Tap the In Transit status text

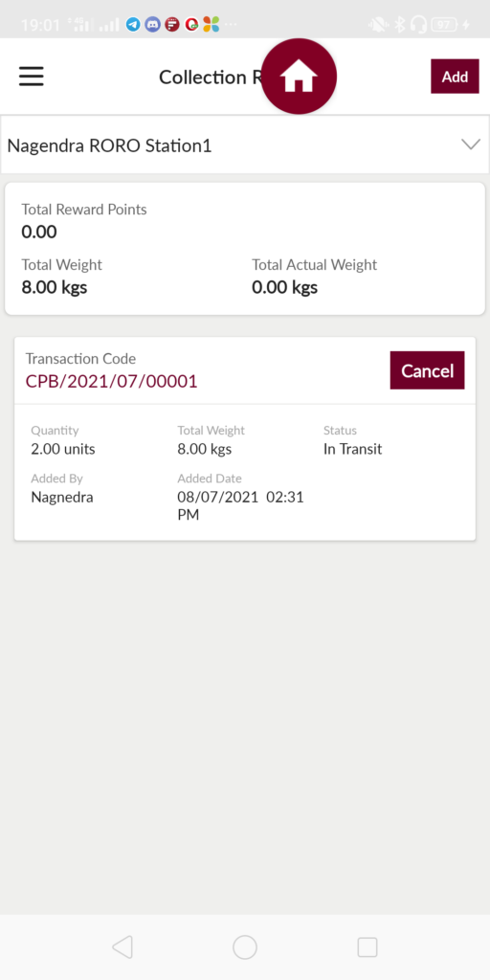coord(352,449)
